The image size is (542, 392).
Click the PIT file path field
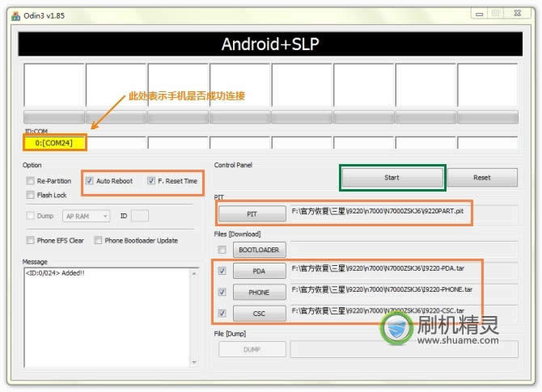[x=402, y=214]
